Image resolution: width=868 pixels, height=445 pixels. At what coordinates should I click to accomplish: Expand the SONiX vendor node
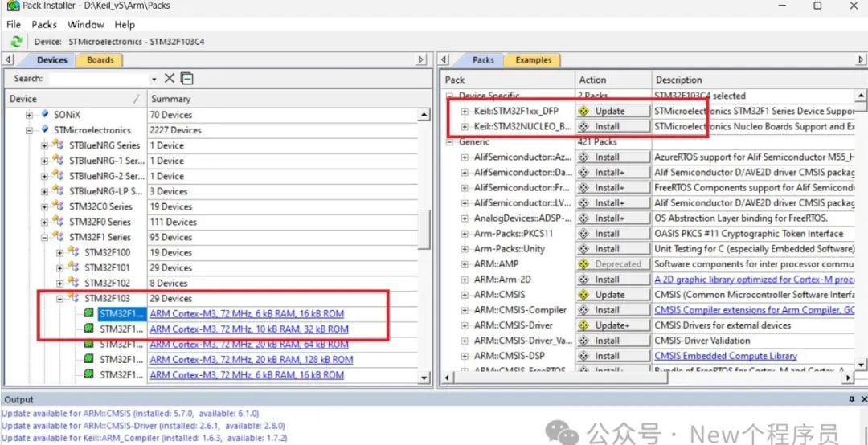click(30, 115)
